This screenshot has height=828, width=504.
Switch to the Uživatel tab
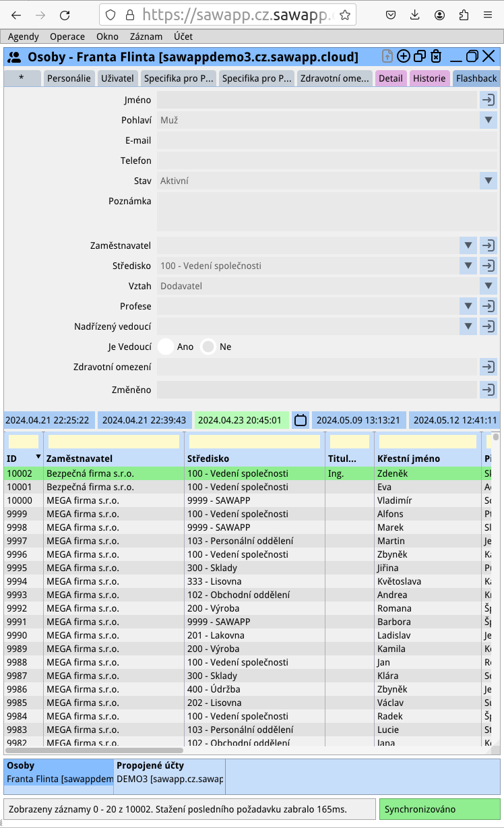coord(117,78)
